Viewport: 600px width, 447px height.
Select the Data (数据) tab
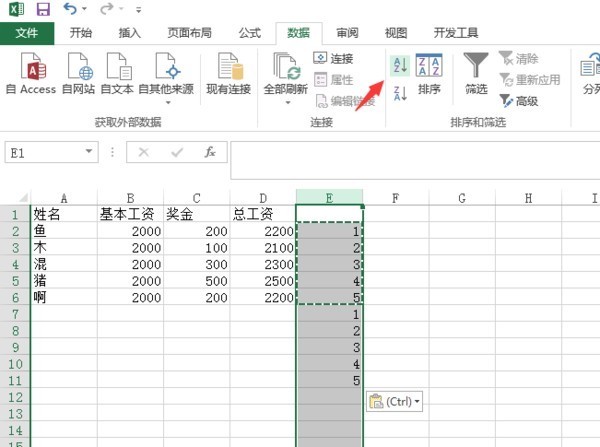point(298,33)
